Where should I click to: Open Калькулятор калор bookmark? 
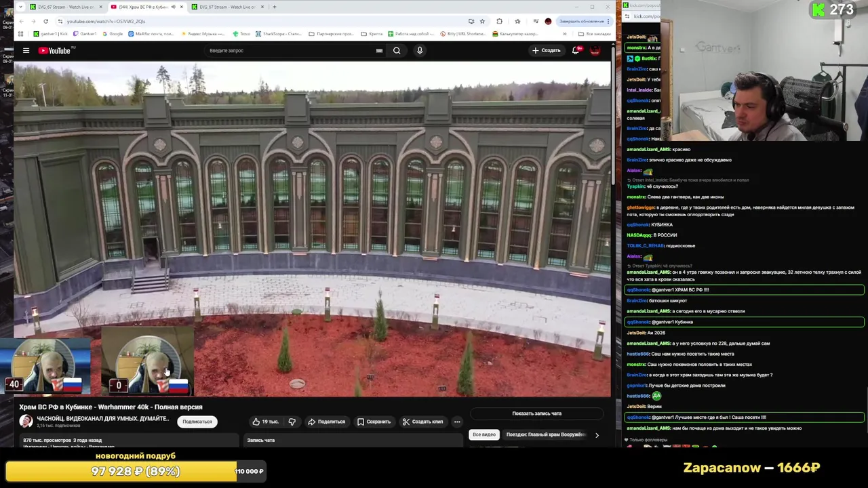(516, 34)
